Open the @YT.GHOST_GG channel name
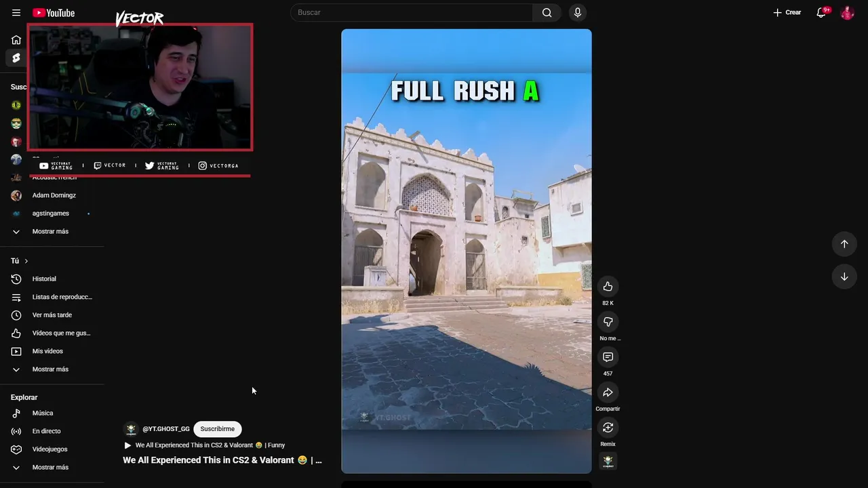Screen dimensions: 868x488 point(166,429)
